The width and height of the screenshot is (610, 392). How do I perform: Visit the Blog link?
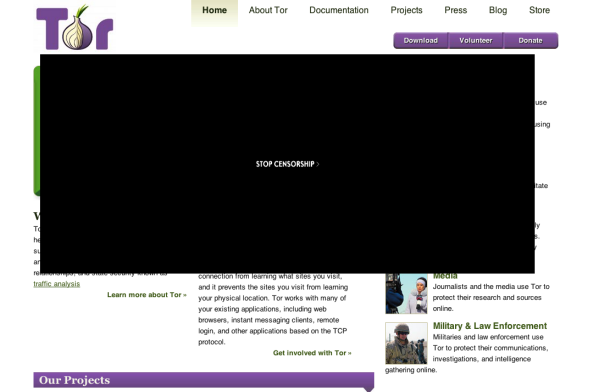[498, 10]
